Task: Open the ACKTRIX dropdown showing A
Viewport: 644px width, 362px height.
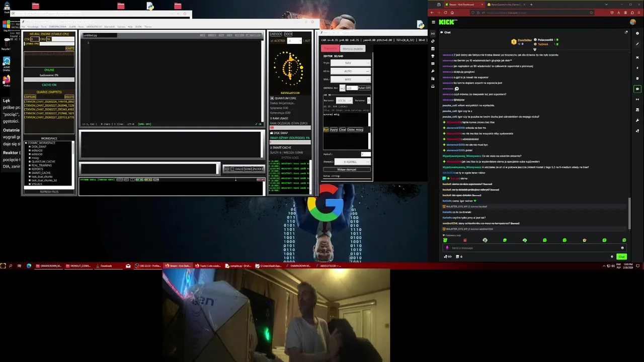Action: click(x=294, y=41)
